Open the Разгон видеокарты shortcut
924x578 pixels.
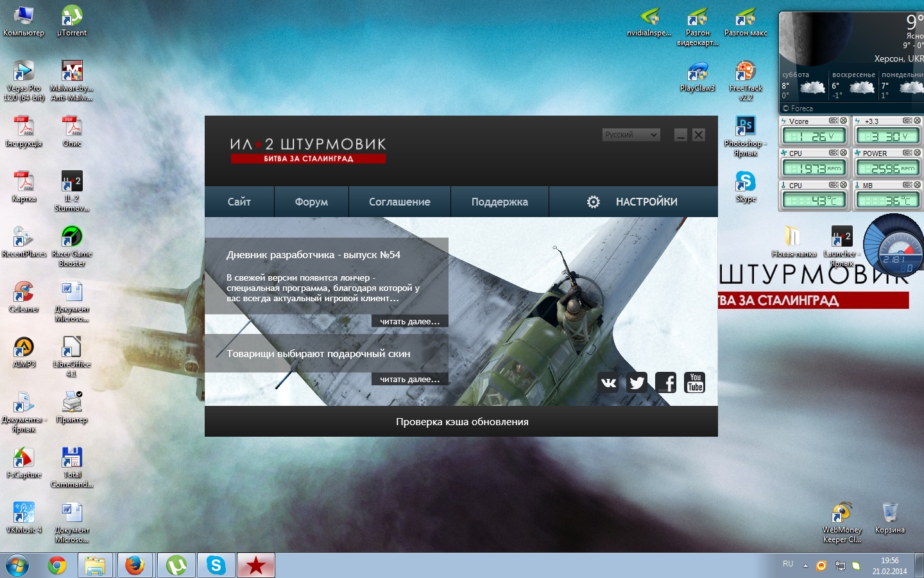697,26
